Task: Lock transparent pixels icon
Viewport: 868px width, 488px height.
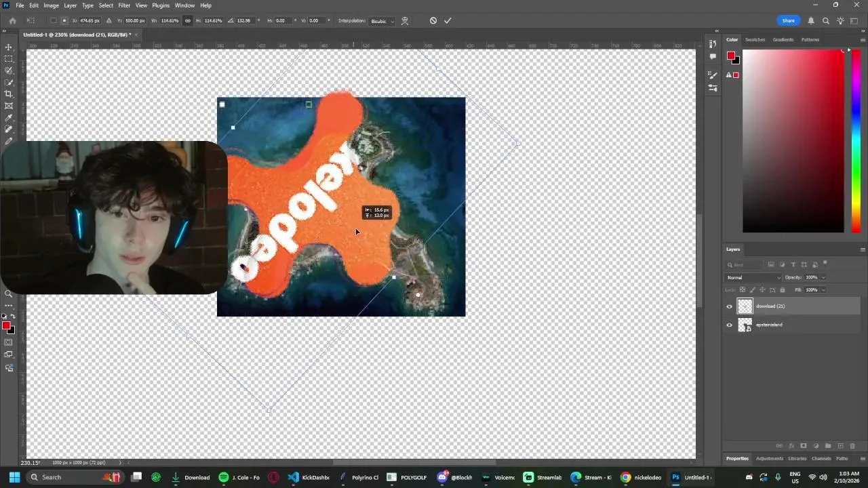Action: pyautogui.click(x=743, y=289)
